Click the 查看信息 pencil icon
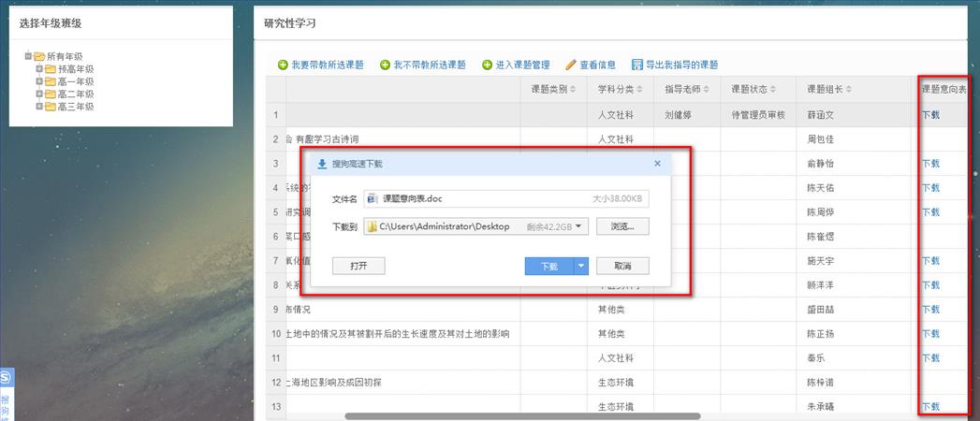 pyautogui.click(x=571, y=65)
